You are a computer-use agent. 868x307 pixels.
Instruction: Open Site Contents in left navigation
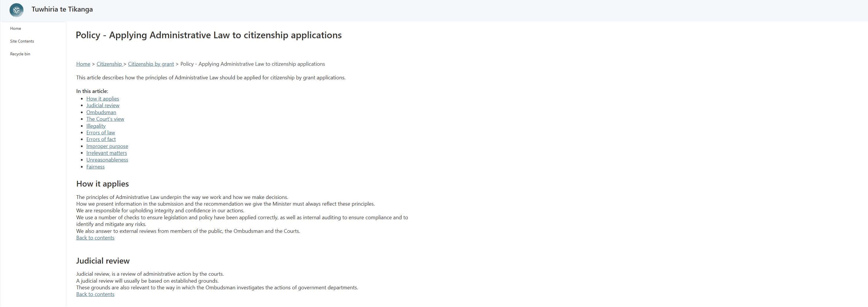click(22, 41)
